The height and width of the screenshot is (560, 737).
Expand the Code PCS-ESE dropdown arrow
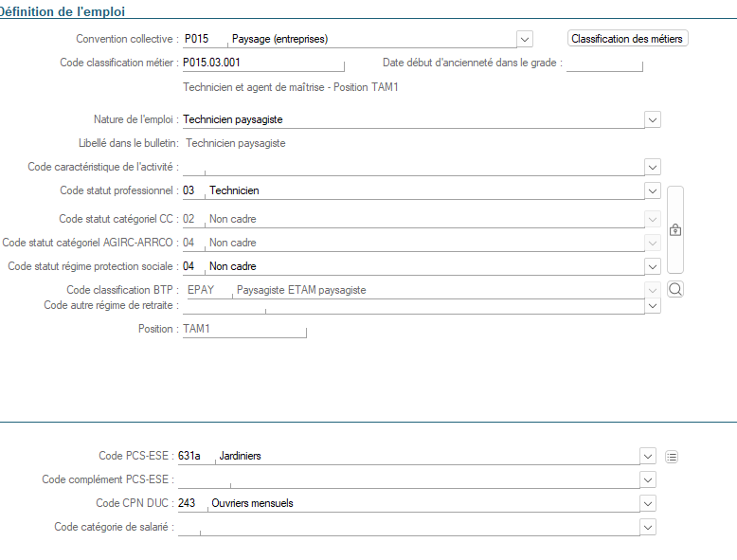coord(648,456)
